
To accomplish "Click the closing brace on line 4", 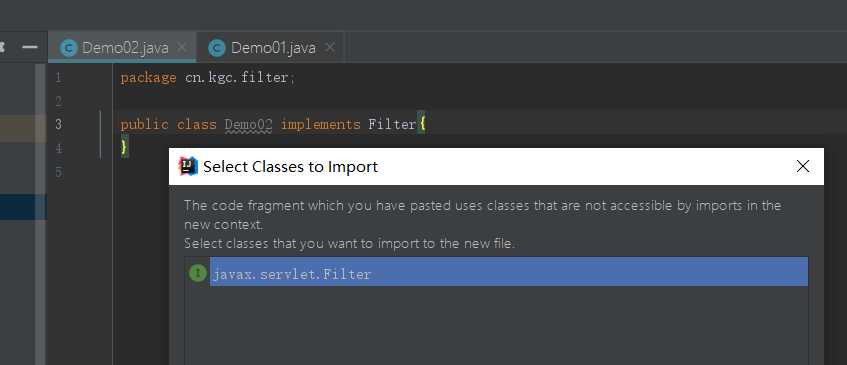I will [124, 146].
